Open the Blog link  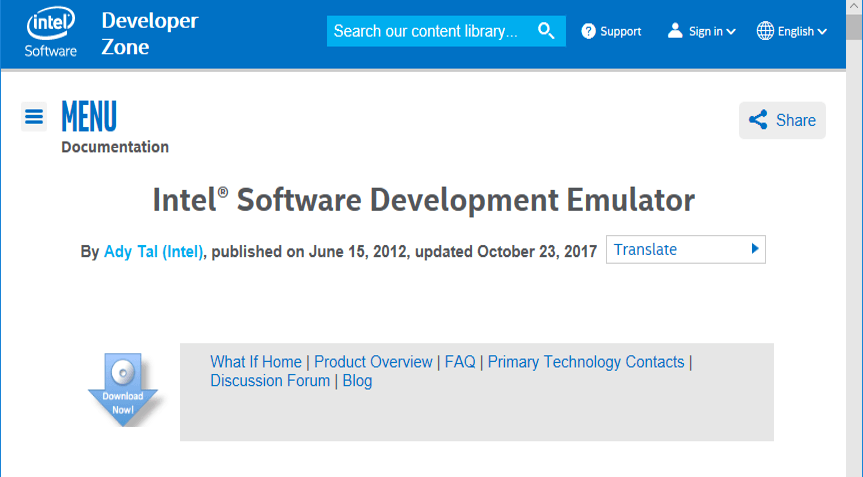pos(357,381)
